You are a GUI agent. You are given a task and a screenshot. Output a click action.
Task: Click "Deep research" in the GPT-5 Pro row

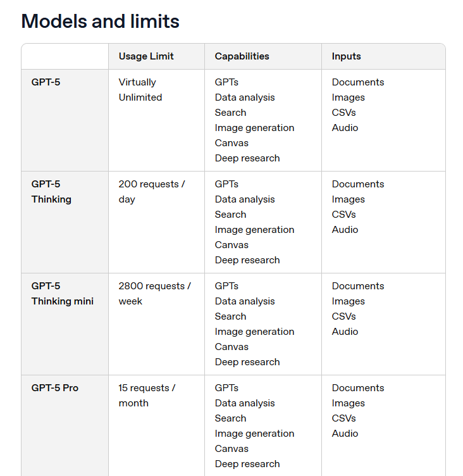click(247, 464)
